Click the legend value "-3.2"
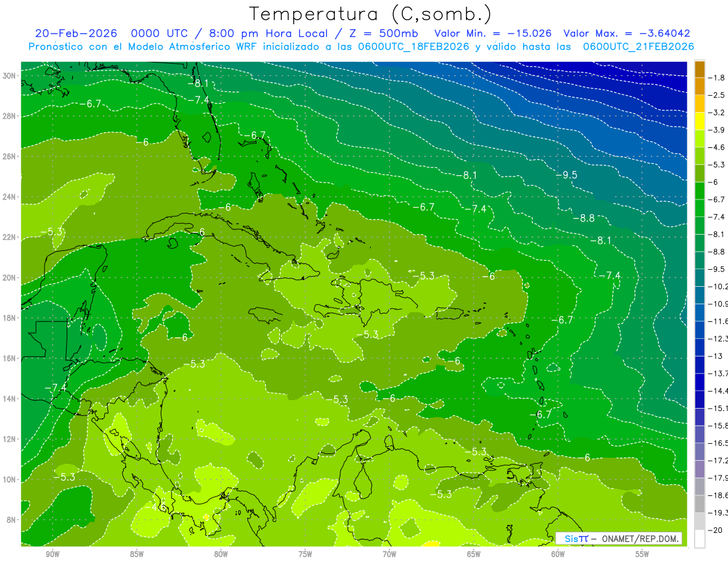 click(718, 113)
